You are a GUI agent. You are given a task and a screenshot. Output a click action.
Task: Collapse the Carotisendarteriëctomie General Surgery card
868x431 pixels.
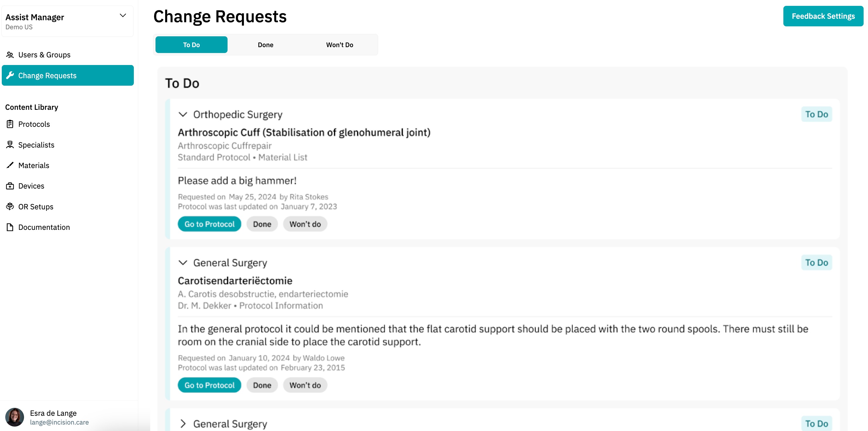[x=183, y=263]
